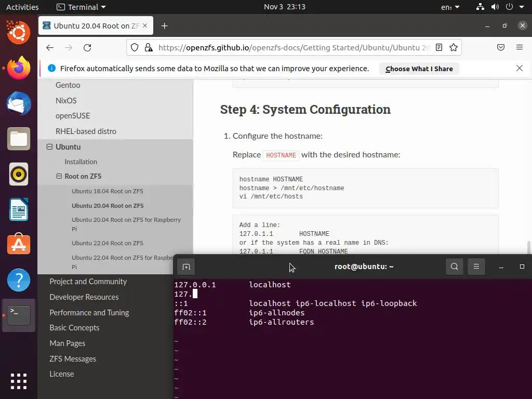Open the RHEL-based distro link
This screenshot has height=399, width=532.
(86, 131)
